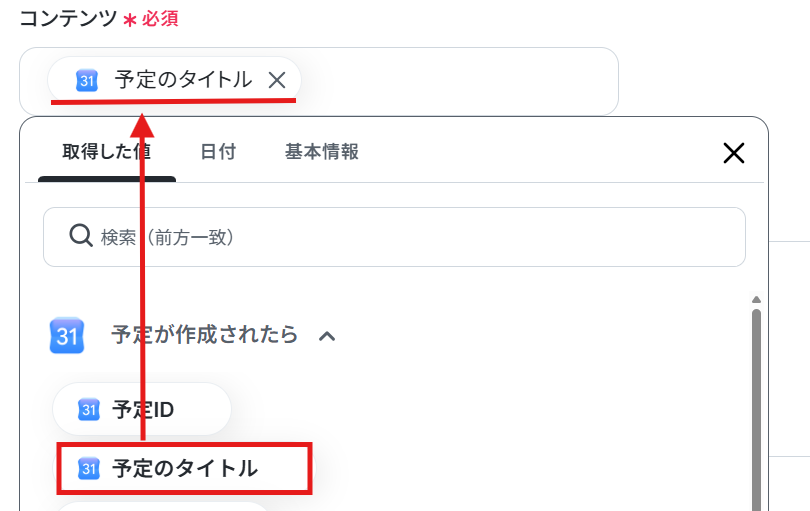This screenshot has width=810, height=511.
Task: Click the vertical scrollbar thumb
Action: 756,409
